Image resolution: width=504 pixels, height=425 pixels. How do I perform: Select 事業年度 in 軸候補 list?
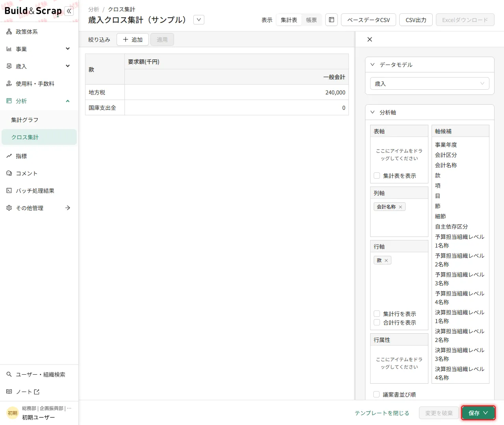click(446, 145)
